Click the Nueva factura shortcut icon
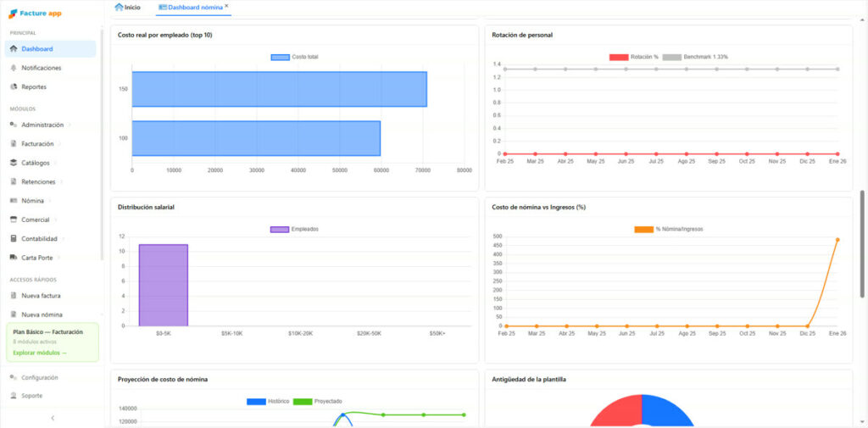Screen dimensions: 868x428 (14, 296)
